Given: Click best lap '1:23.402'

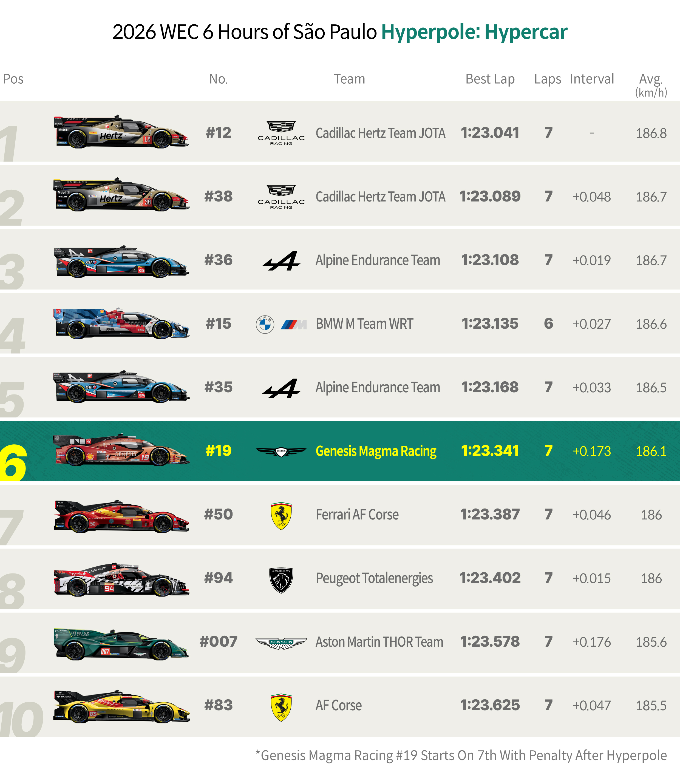Looking at the screenshot, I should point(490,578).
